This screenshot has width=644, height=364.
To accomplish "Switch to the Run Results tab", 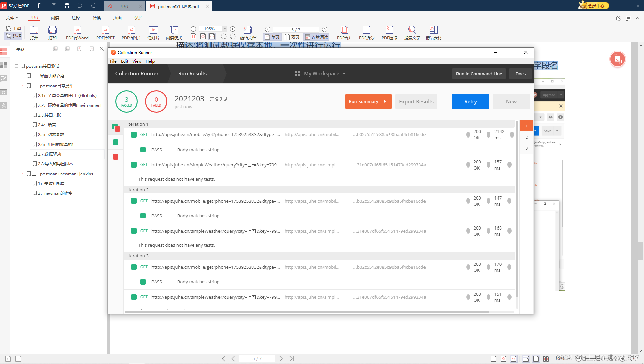I will pos(193,73).
